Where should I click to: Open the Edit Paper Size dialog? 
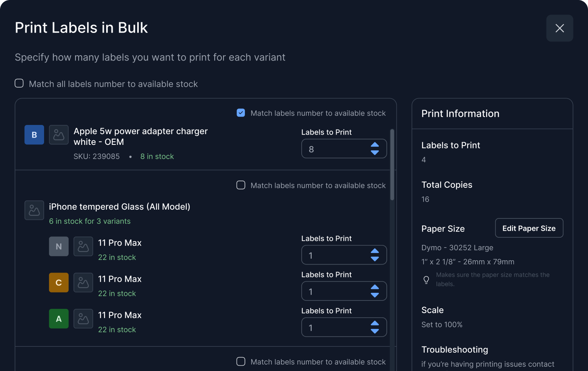pos(529,228)
